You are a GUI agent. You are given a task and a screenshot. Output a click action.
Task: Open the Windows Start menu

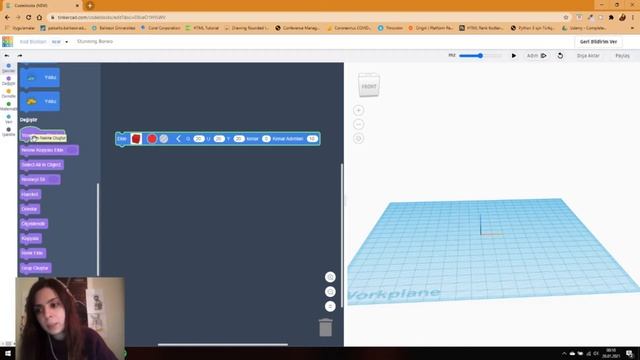coord(7,353)
